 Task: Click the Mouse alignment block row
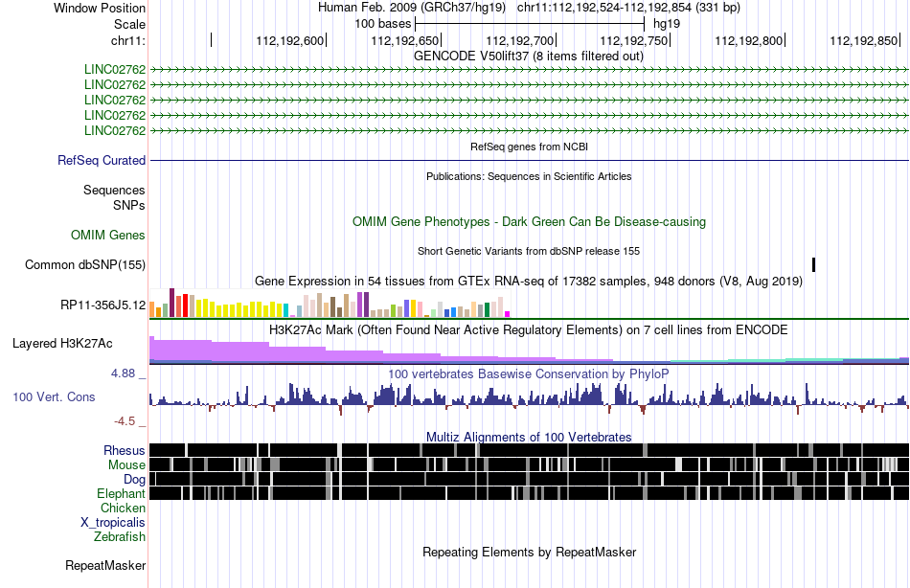pyautogui.click(x=530, y=464)
